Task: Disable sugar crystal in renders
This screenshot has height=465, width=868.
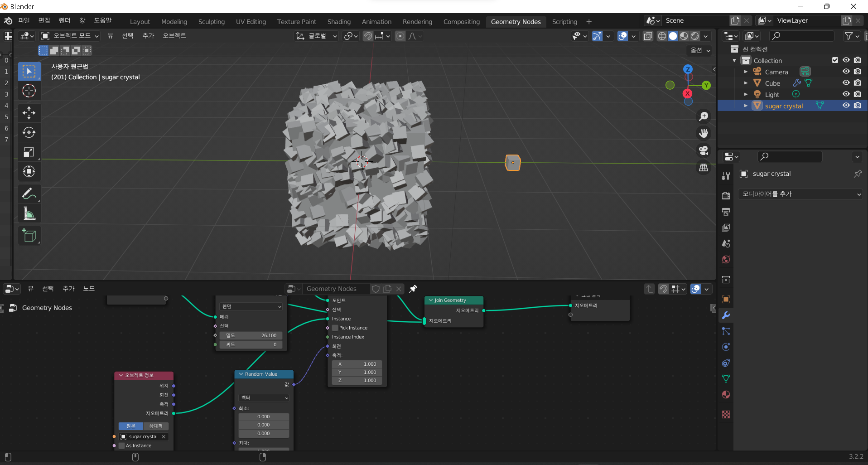Action: click(858, 105)
